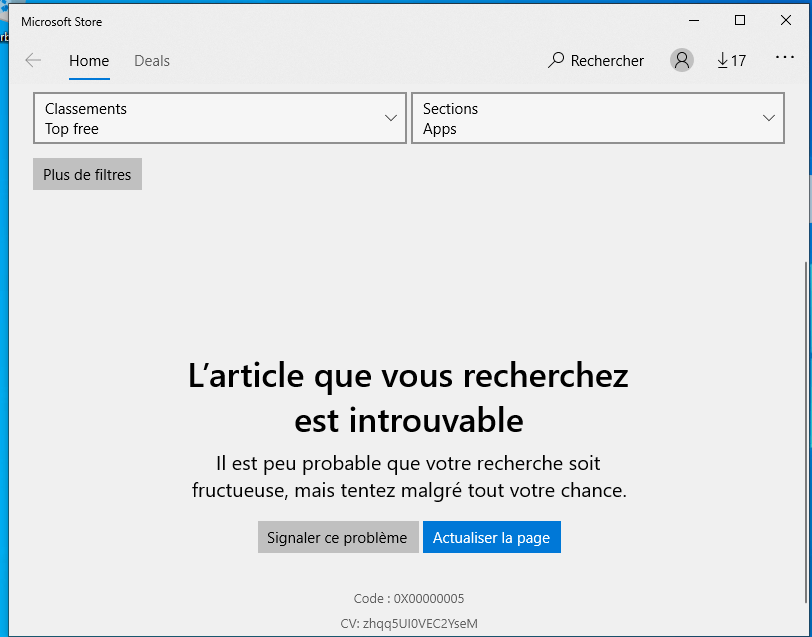
Task: Switch to the Deals tab
Action: [x=152, y=61]
